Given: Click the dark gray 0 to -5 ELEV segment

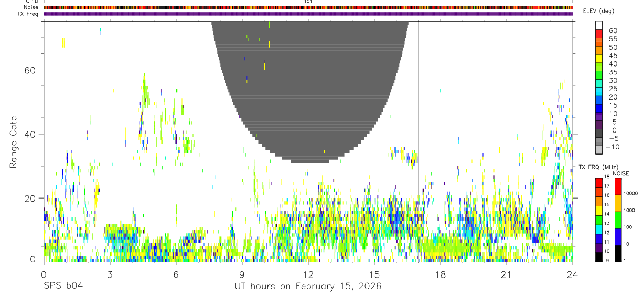Looking at the screenshot, I should point(598,134).
